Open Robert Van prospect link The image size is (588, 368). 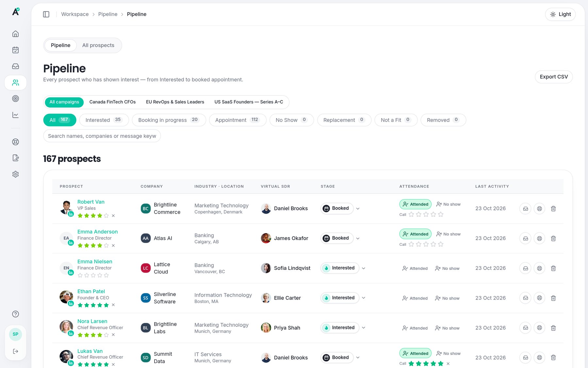click(91, 202)
